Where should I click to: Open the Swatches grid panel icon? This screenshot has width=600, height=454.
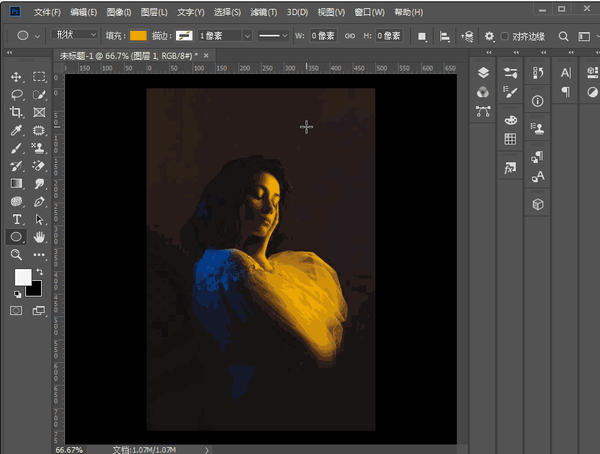(x=510, y=139)
